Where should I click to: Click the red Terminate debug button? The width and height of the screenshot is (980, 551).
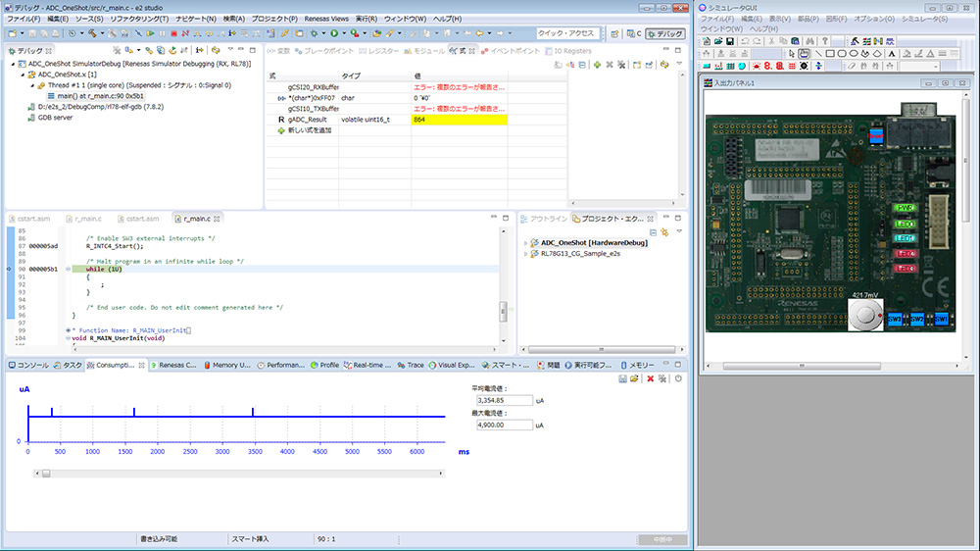point(174,33)
